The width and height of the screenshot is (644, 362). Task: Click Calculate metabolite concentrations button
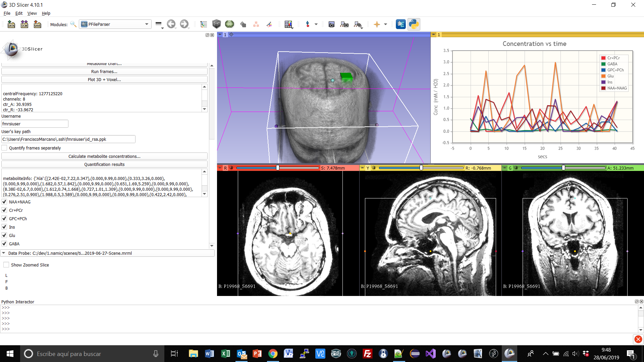click(104, 156)
